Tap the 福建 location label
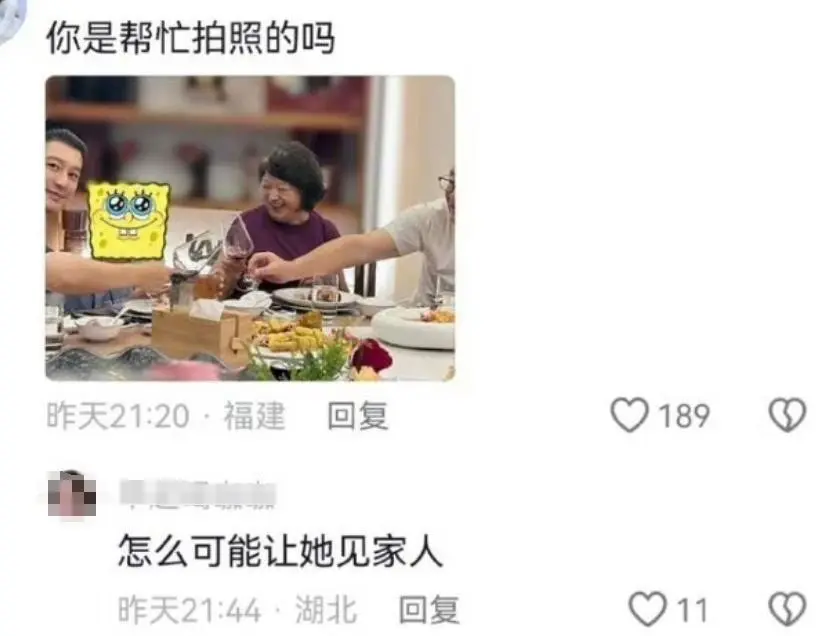The image size is (825, 636). click(x=255, y=416)
